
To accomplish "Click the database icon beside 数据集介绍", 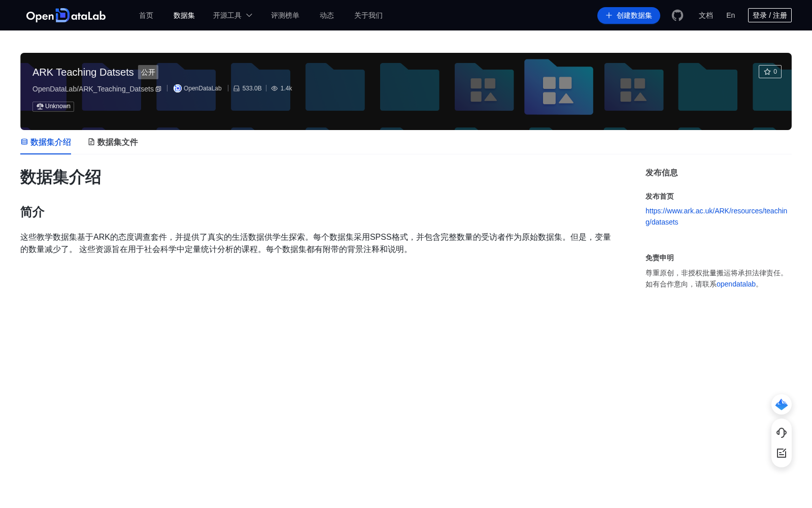I will [24, 142].
